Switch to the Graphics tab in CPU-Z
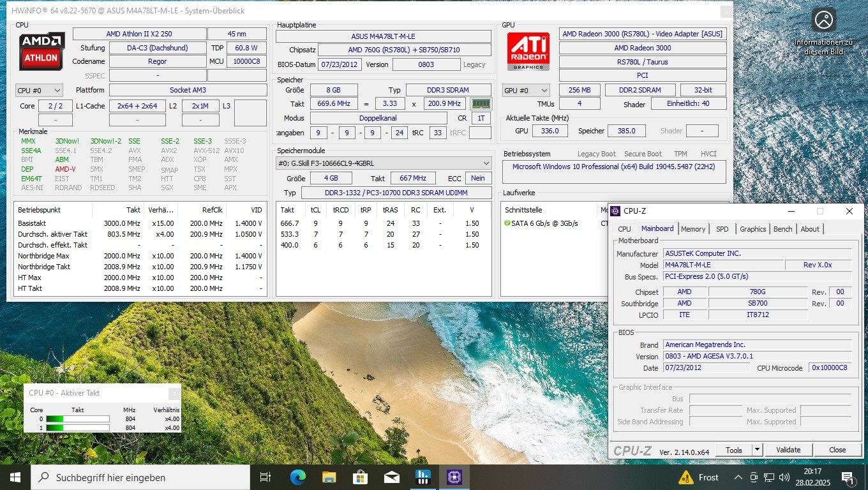The height and width of the screenshot is (490, 868). pyautogui.click(x=752, y=229)
